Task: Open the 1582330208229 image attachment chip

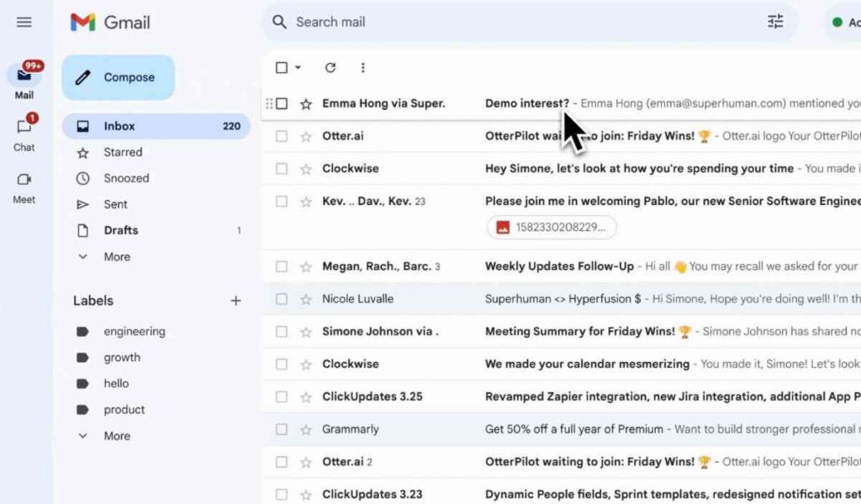Action: click(552, 228)
